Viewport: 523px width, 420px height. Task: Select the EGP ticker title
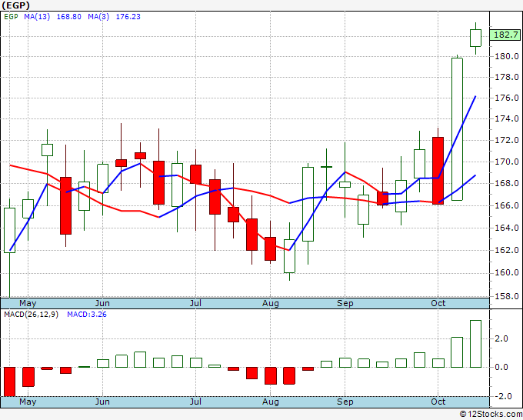15,5
